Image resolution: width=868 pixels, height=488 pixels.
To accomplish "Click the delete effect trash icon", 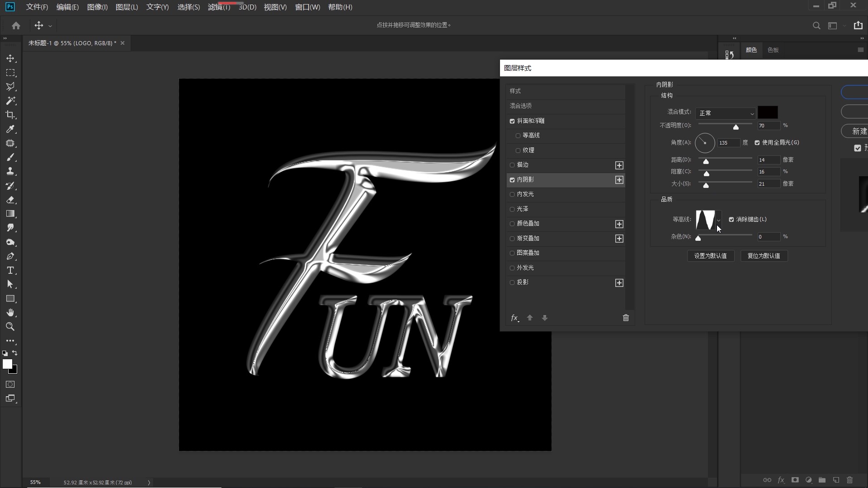I will pos(626,318).
